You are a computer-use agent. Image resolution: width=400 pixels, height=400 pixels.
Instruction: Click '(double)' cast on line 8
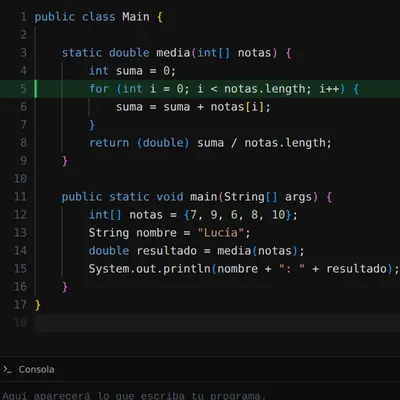click(x=163, y=143)
